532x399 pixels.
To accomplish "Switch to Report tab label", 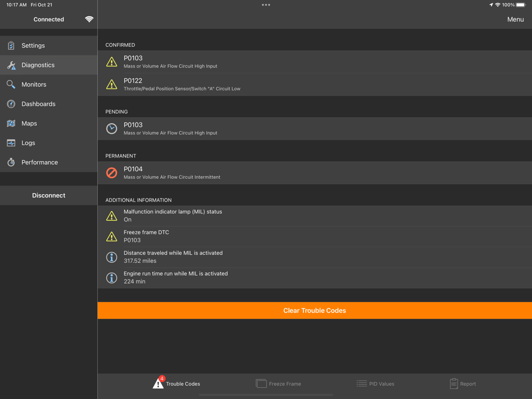I will click(x=468, y=384).
